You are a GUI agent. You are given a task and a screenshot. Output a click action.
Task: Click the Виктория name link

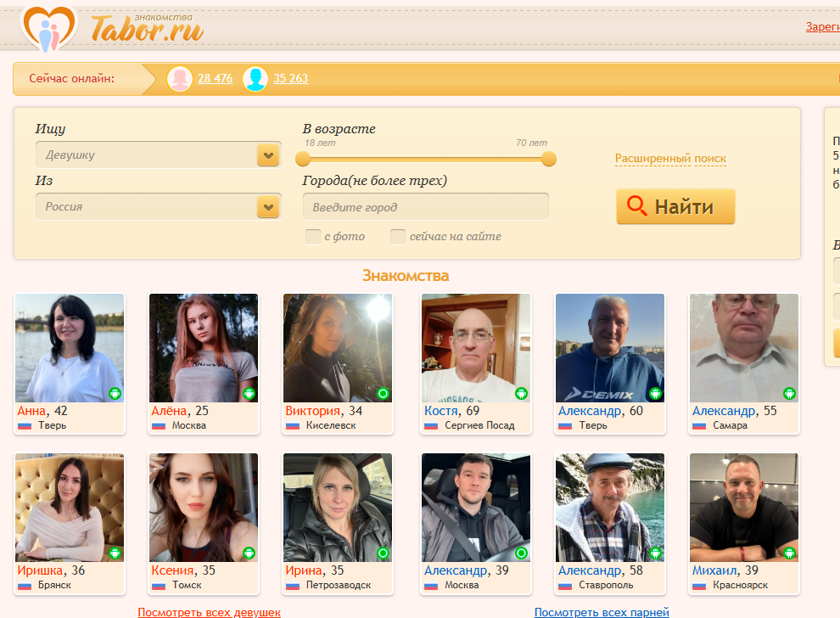point(313,411)
